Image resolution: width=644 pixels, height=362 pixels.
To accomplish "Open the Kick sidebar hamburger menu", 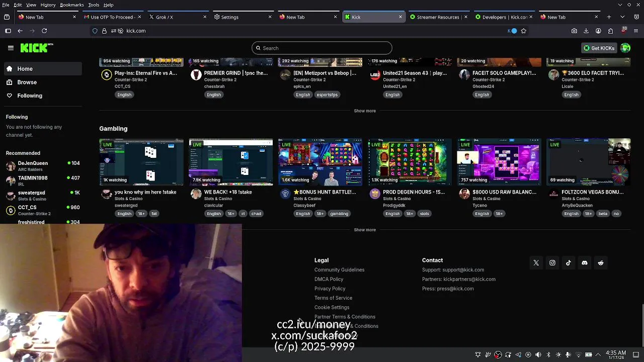I will click(x=11, y=48).
